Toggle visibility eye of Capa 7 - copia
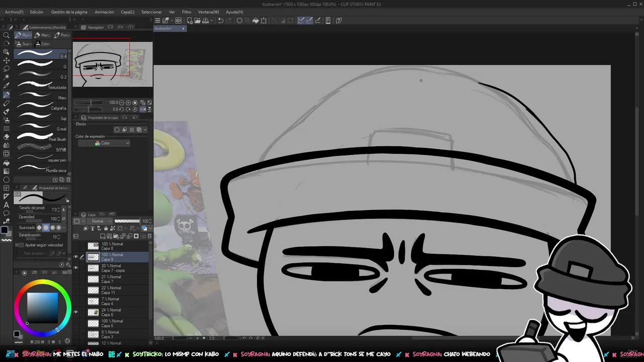The image size is (644, 362). (x=76, y=268)
